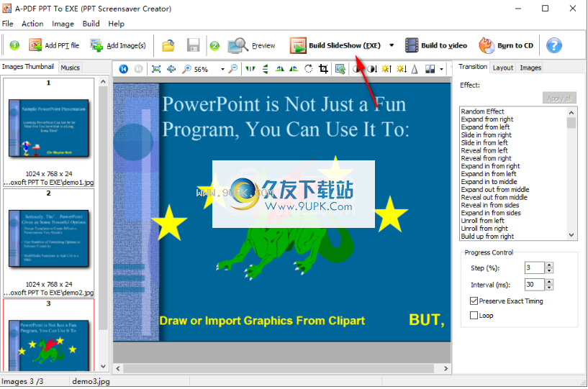
Task: Click Add PPT file toolbar button
Action: click(55, 45)
